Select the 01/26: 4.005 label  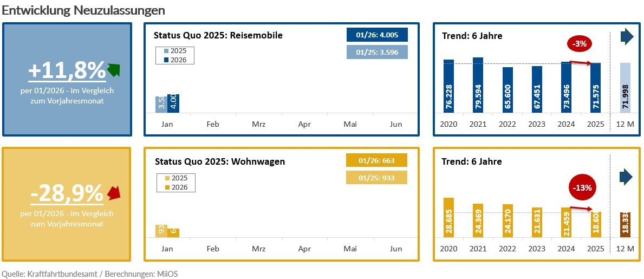tap(377, 35)
